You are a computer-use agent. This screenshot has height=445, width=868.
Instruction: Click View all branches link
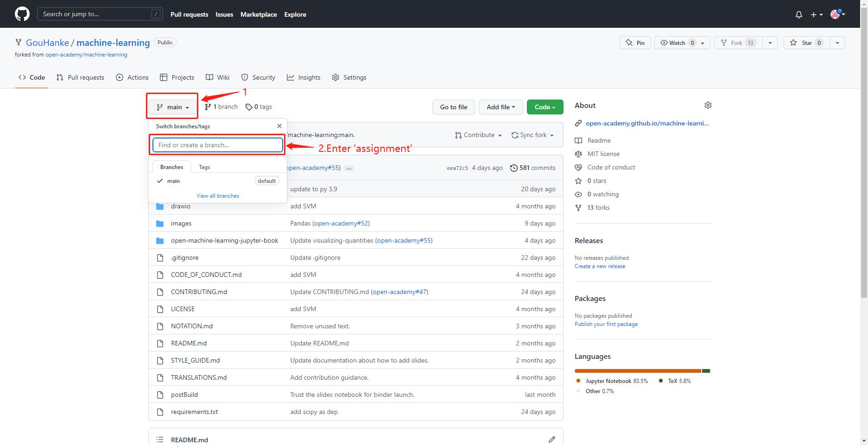[x=218, y=196]
